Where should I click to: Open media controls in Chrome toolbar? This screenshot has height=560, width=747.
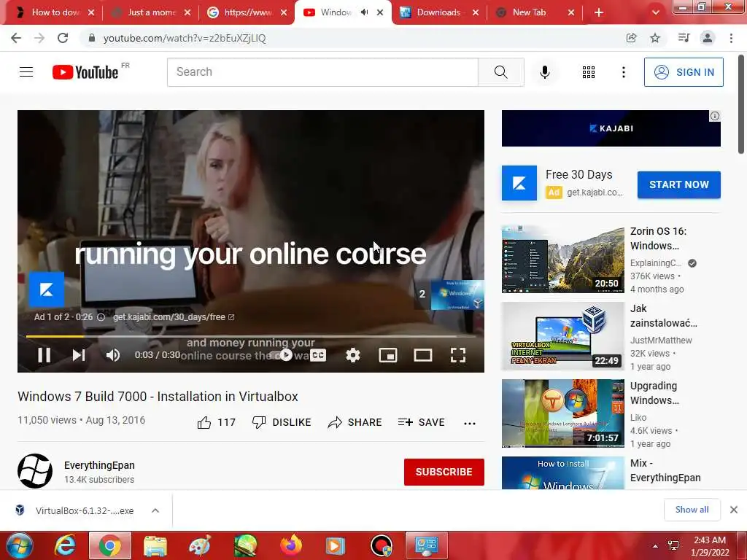[x=684, y=38]
